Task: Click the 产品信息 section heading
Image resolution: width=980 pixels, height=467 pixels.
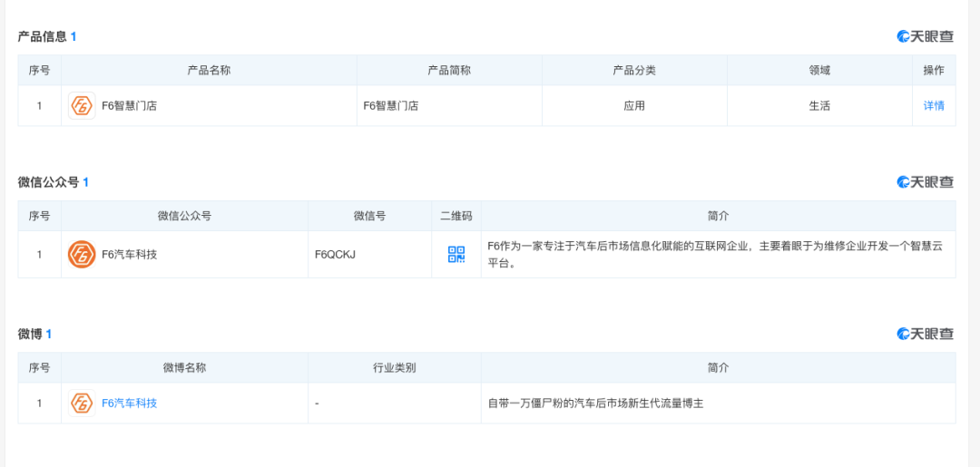Action: coord(42,37)
